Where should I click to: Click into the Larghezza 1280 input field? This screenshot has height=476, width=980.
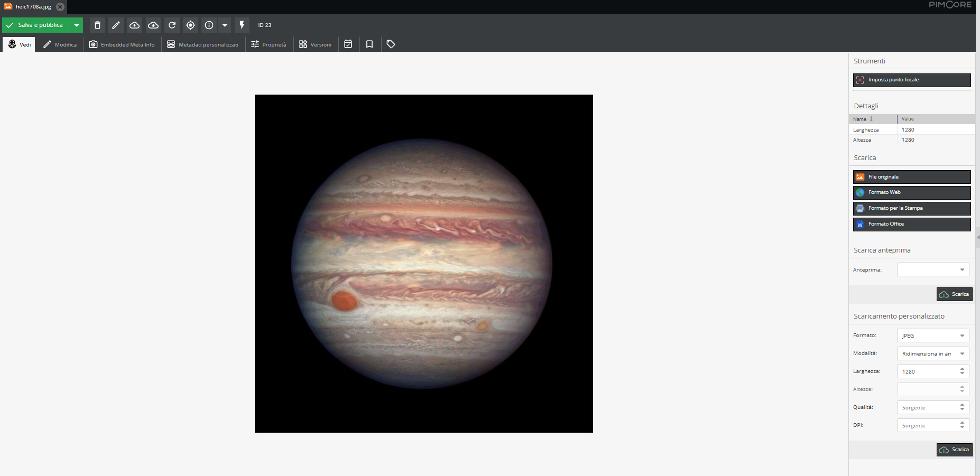928,372
